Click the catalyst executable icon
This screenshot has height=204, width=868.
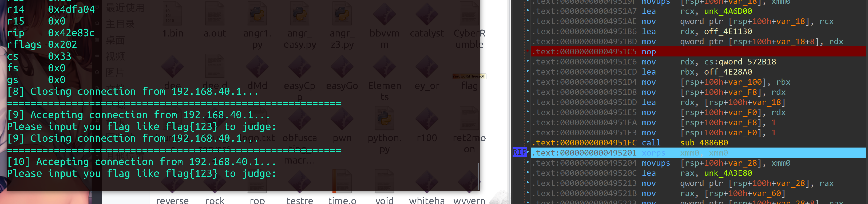click(427, 14)
